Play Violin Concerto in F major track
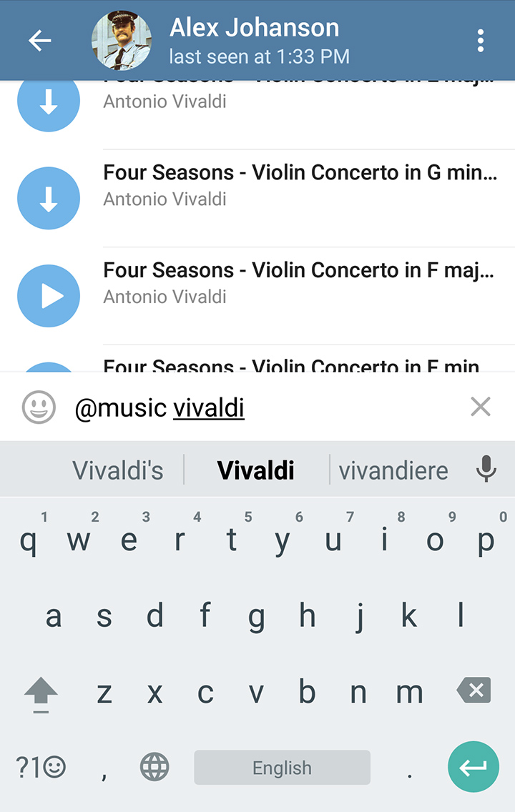Image resolution: width=515 pixels, height=812 pixels. point(48,296)
